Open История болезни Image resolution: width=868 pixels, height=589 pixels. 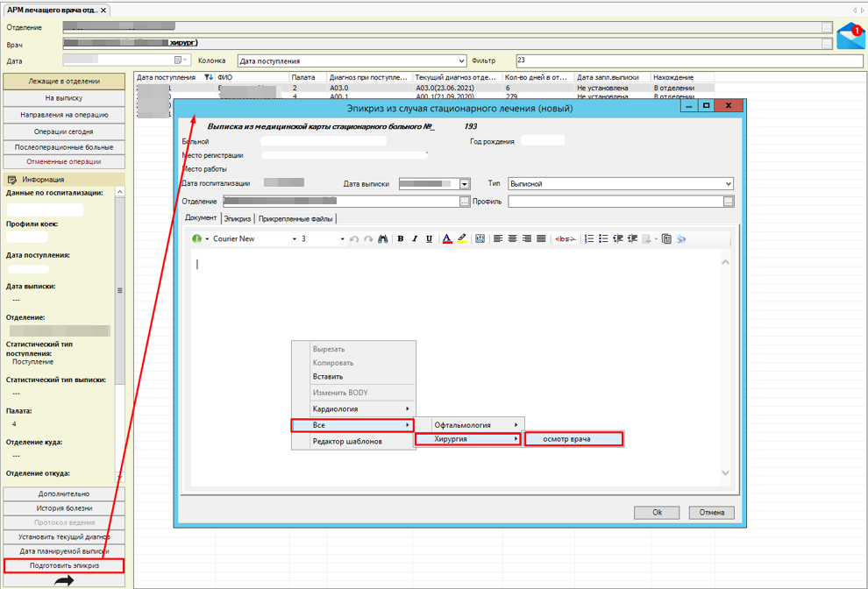pyautogui.click(x=64, y=508)
